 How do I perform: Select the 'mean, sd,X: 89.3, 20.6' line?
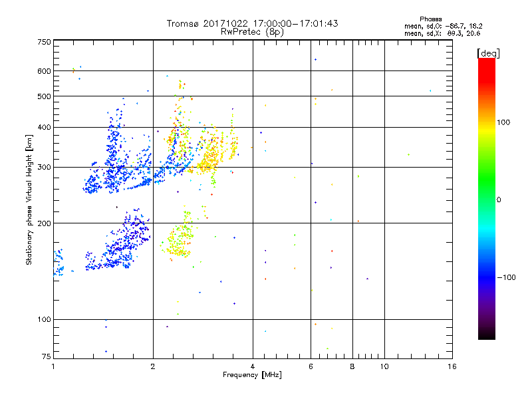pyautogui.click(x=442, y=33)
